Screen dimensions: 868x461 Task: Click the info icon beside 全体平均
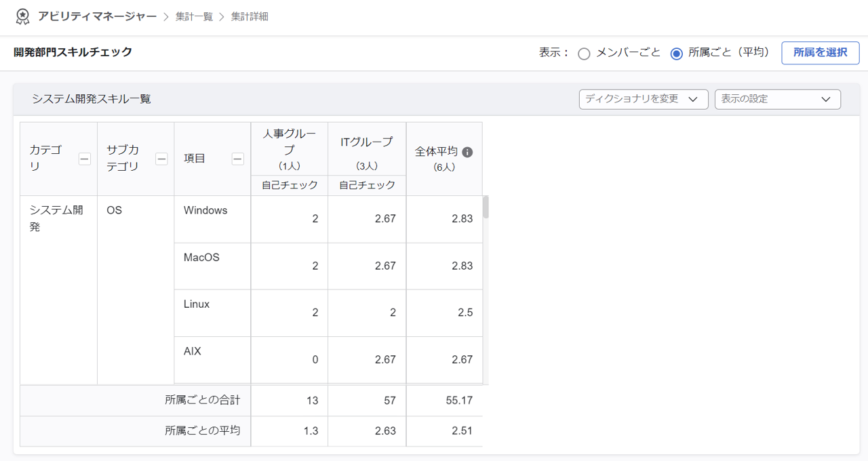click(x=467, y=153)
